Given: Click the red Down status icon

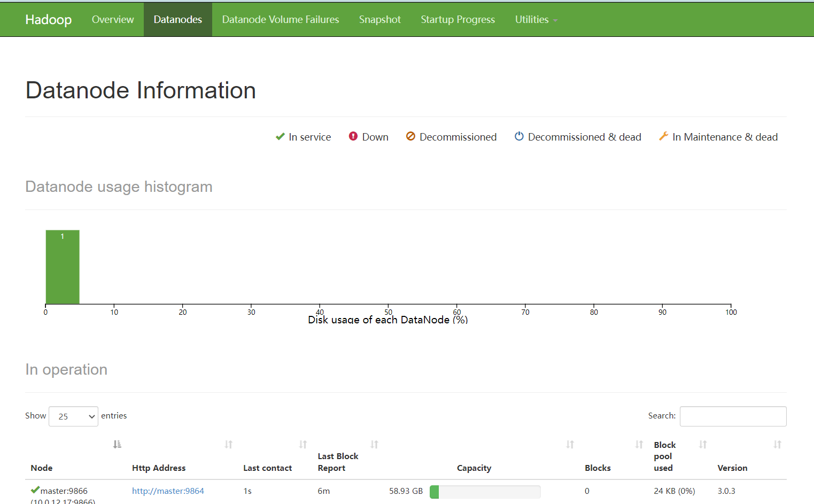Looking at the screenshot, I should point(353,136).
